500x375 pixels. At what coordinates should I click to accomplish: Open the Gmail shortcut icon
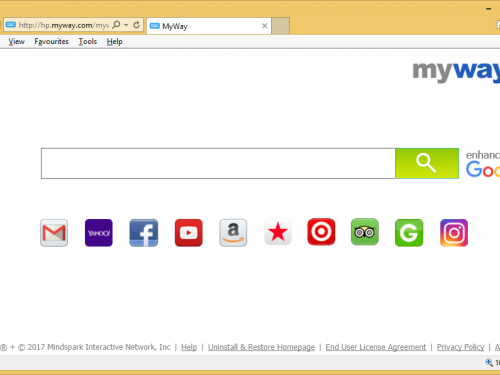[54, 233]
